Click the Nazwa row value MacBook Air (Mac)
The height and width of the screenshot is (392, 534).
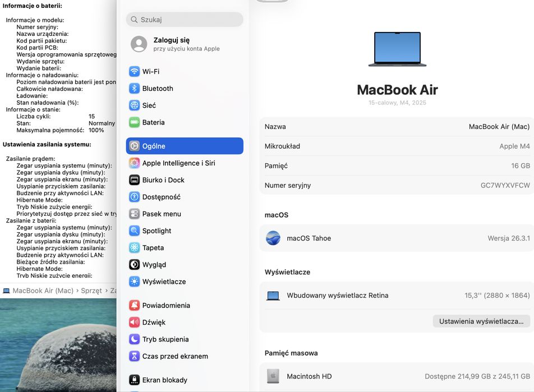point(499,127)
